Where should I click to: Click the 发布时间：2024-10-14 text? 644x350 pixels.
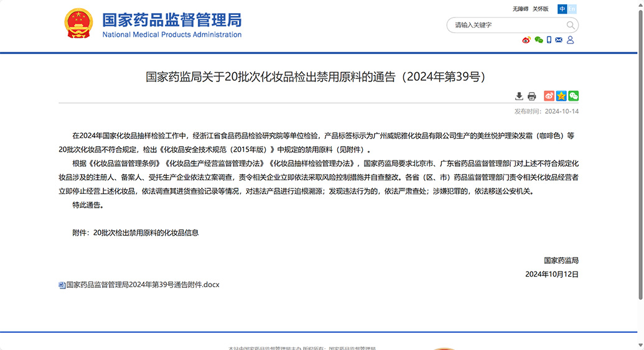[546, 111]
